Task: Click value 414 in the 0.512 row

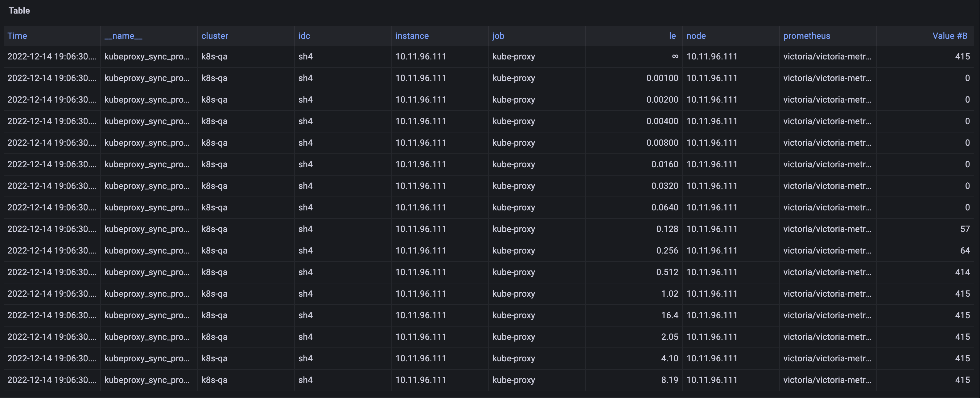Action: click(x=962, y=272)
